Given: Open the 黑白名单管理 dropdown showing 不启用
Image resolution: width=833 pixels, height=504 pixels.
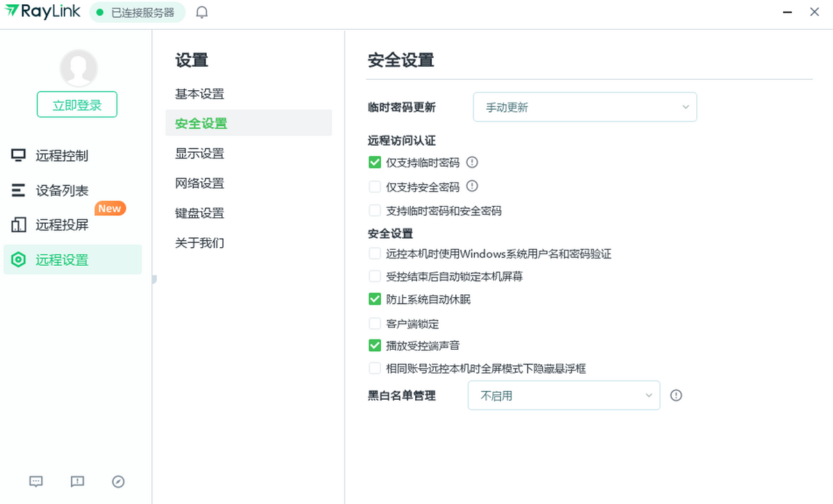Looking at the screenshot, I should click(564, 395).
